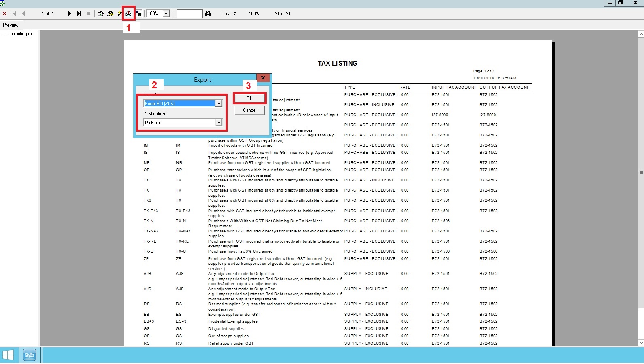Click the lightning bolt refresh icon

[x=119, y=14]
